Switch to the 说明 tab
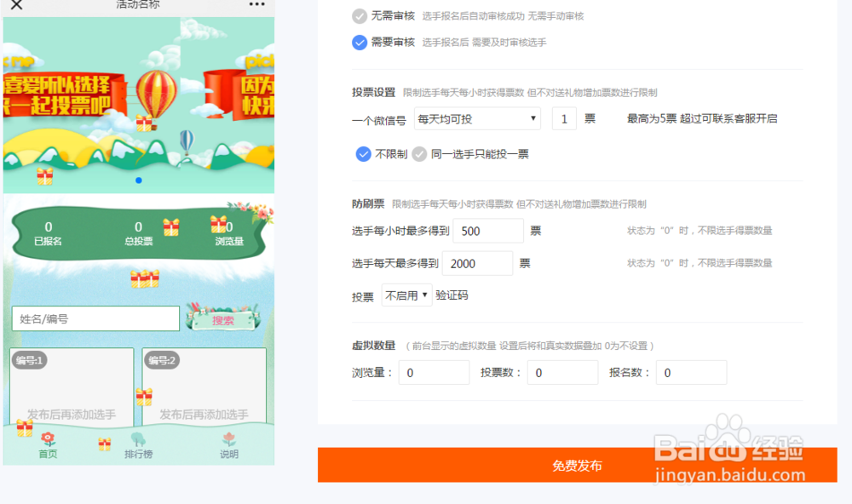 (x=228, y=444)
